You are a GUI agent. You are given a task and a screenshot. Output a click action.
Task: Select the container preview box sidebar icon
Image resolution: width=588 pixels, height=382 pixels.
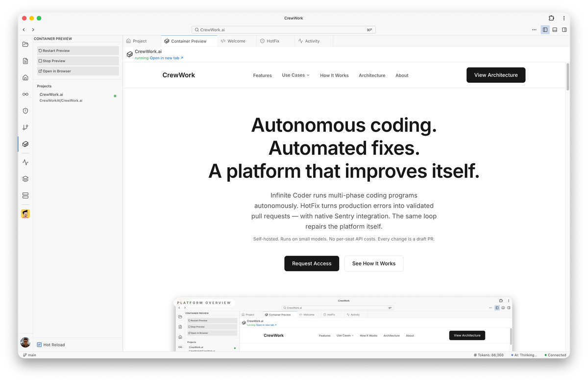25,144
